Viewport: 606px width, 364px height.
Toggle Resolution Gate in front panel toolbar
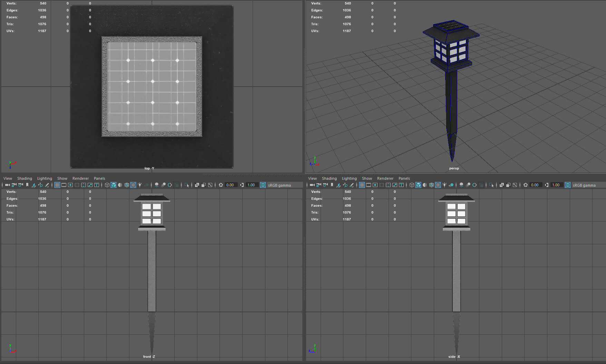(x=70, y=185)
